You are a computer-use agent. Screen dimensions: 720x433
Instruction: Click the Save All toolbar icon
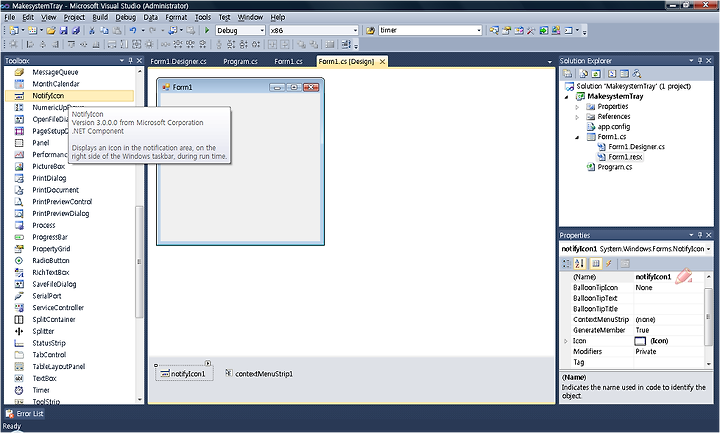[76, 30]
